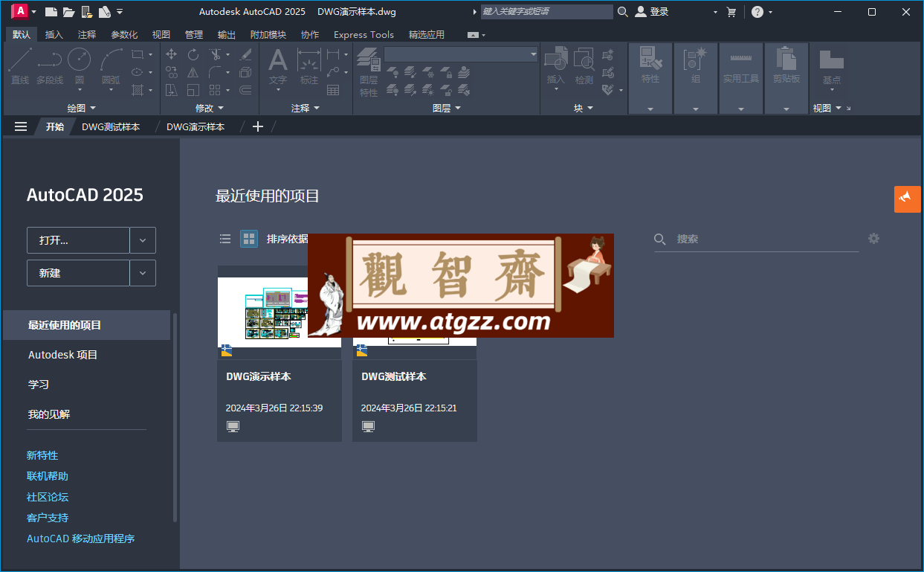Screen dimensions: 924x572
Task: Click the 打开... button
Action: (x=78, y=240)
